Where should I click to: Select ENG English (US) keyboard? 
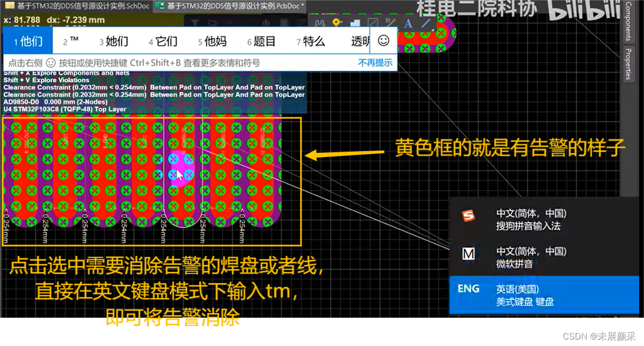click(544, 295)
